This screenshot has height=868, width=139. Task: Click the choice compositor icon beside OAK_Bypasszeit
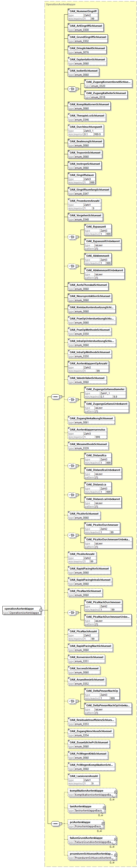click(x=72, y=237)
